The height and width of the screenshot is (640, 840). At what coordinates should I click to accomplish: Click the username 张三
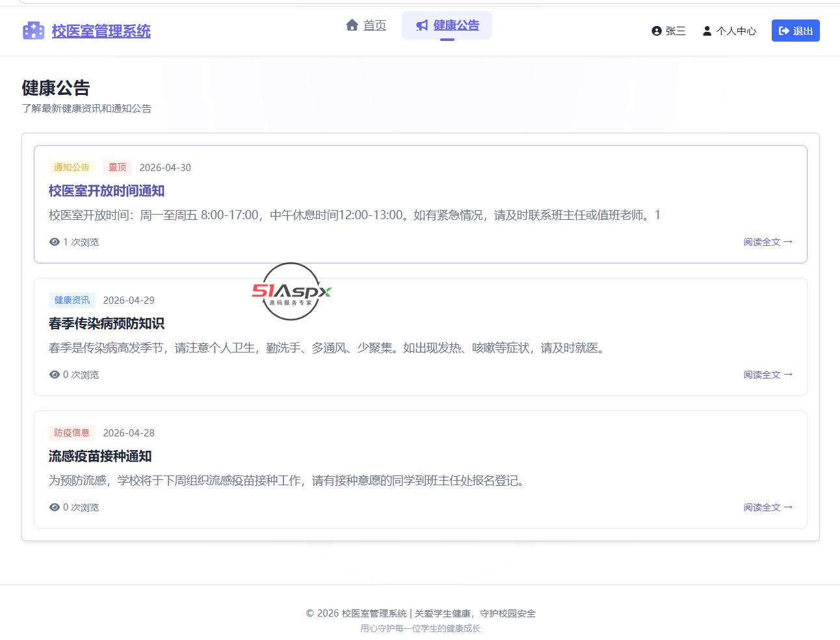[x=676, y=31]
